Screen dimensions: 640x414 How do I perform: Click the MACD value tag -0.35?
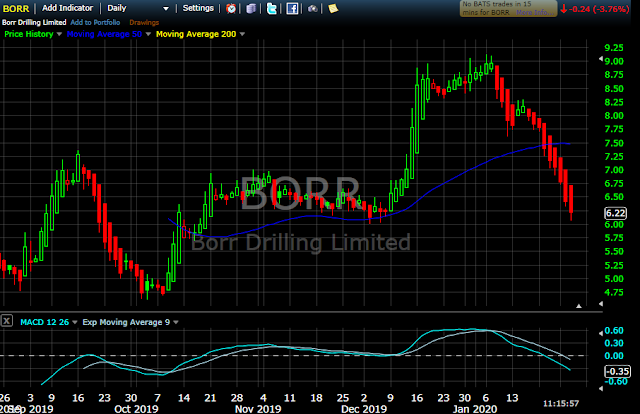617,371
